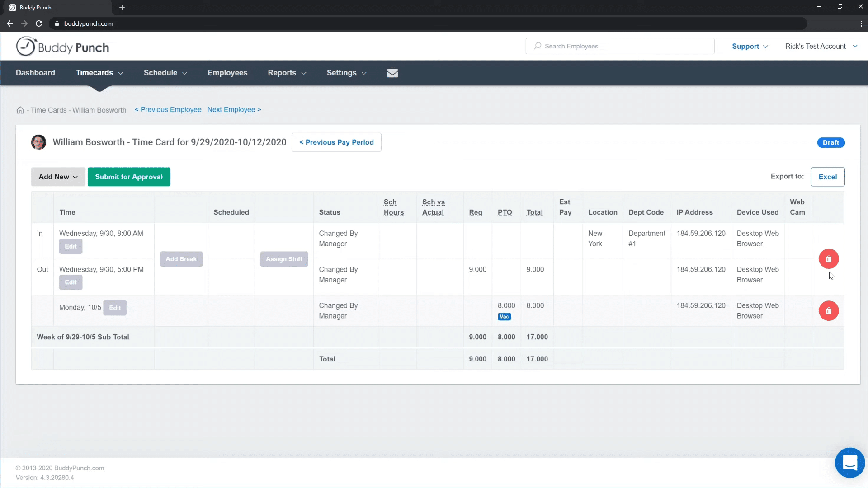
Task: Expand the Settings menu
Action: (x=347, y=73)
